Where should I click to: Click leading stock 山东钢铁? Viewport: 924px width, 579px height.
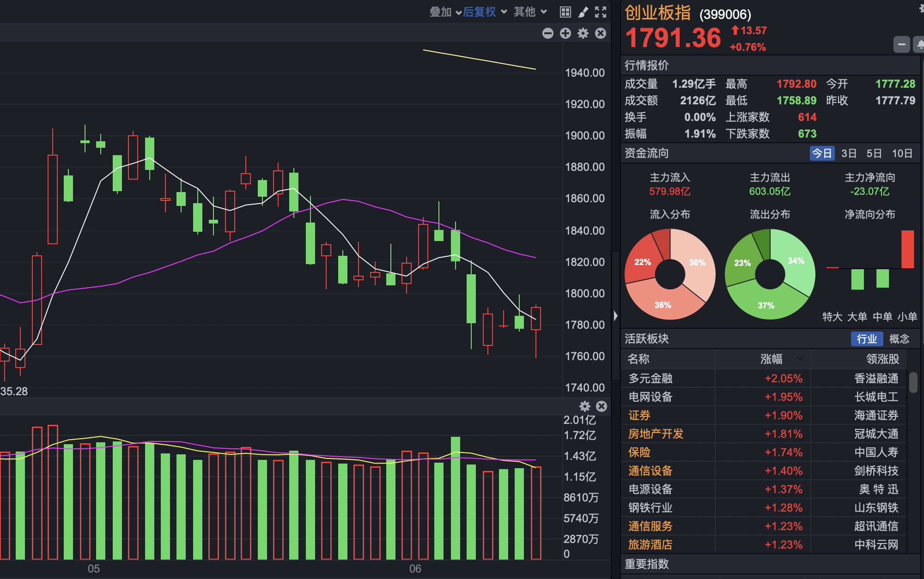(x=876, y=508)
